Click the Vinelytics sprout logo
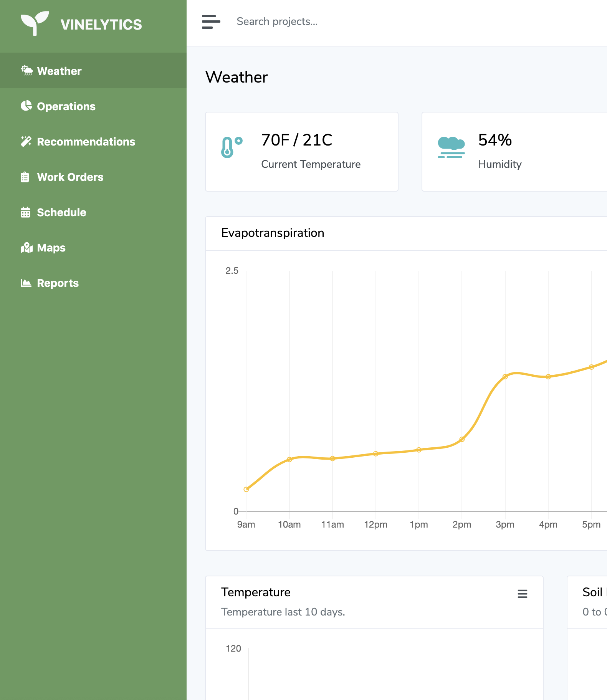Image resolution: width=607 pixels, height=700 pixels. pos(35,23)
